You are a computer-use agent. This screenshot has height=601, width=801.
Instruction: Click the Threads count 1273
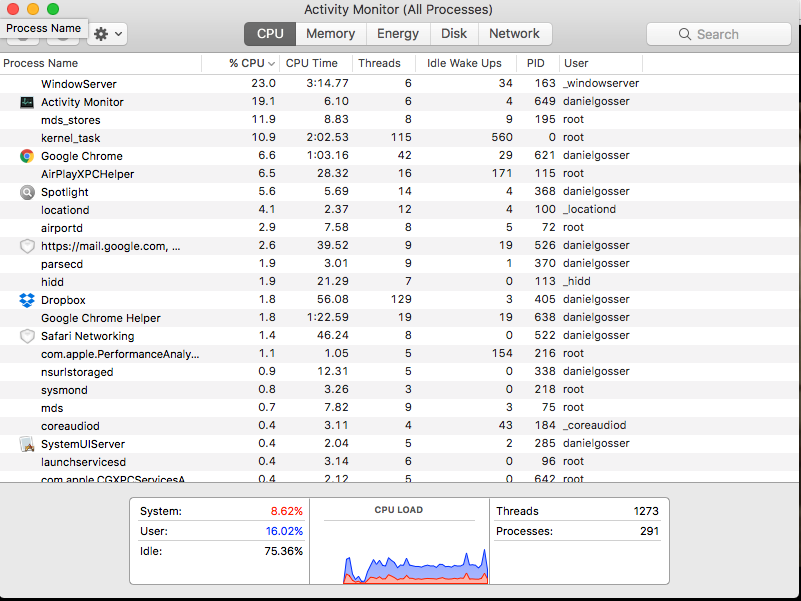646,511
